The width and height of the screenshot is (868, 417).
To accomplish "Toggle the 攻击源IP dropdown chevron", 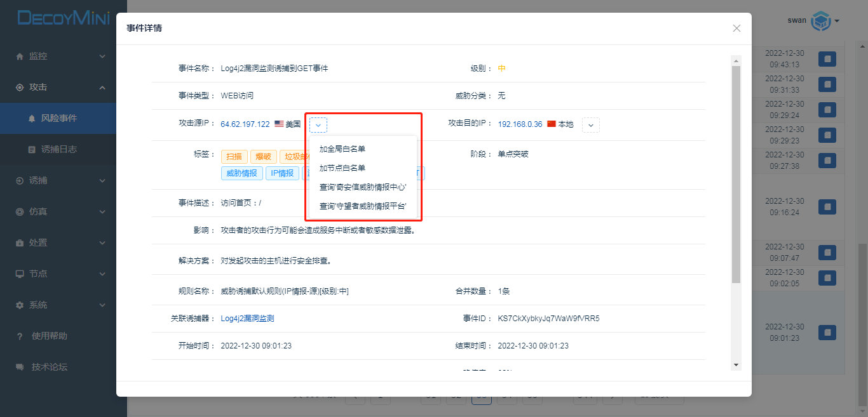I will 318,125.
